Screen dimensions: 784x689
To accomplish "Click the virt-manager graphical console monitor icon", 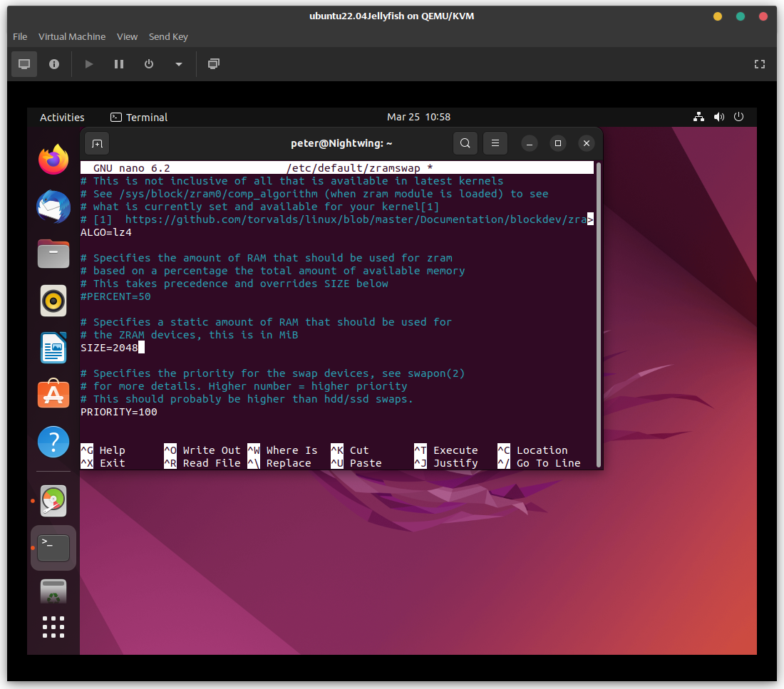I will pyautogui.click(x=24, y=64).
